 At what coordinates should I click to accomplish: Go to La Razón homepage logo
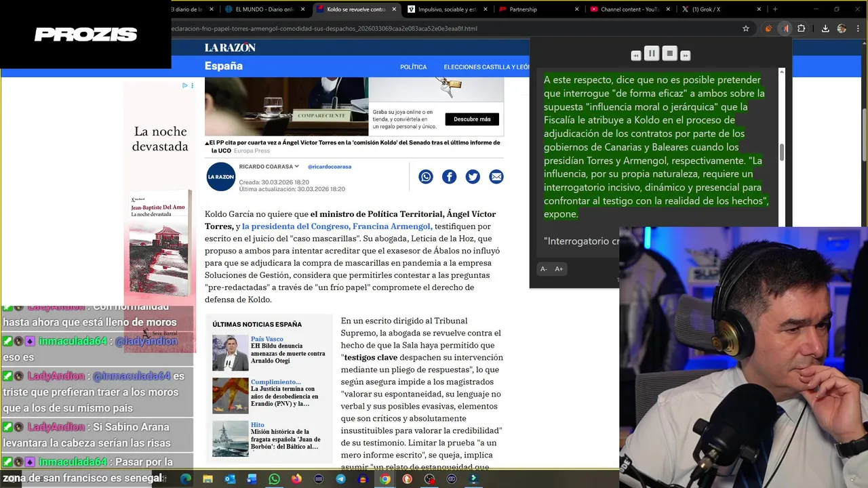tap(230, 47)
